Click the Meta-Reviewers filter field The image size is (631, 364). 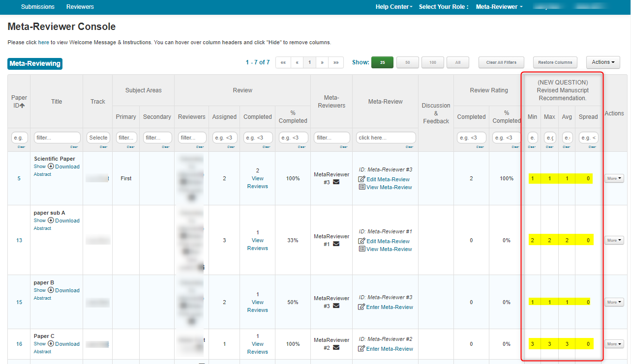pos(332,138)
